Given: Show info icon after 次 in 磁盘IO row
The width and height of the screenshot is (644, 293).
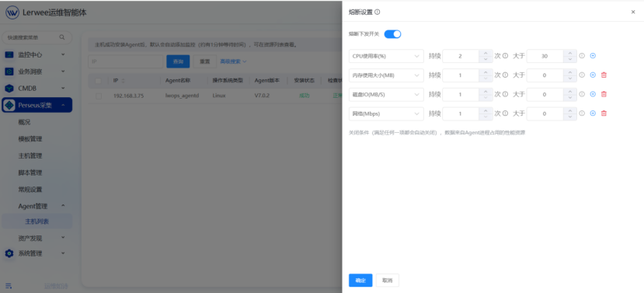Looking at the screenshot, I should click(505, 94).
